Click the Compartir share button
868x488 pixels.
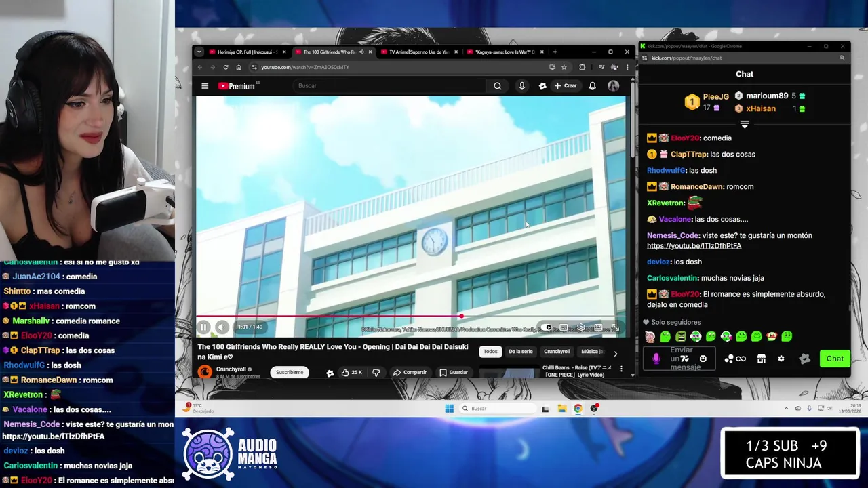tap(410, 372)
